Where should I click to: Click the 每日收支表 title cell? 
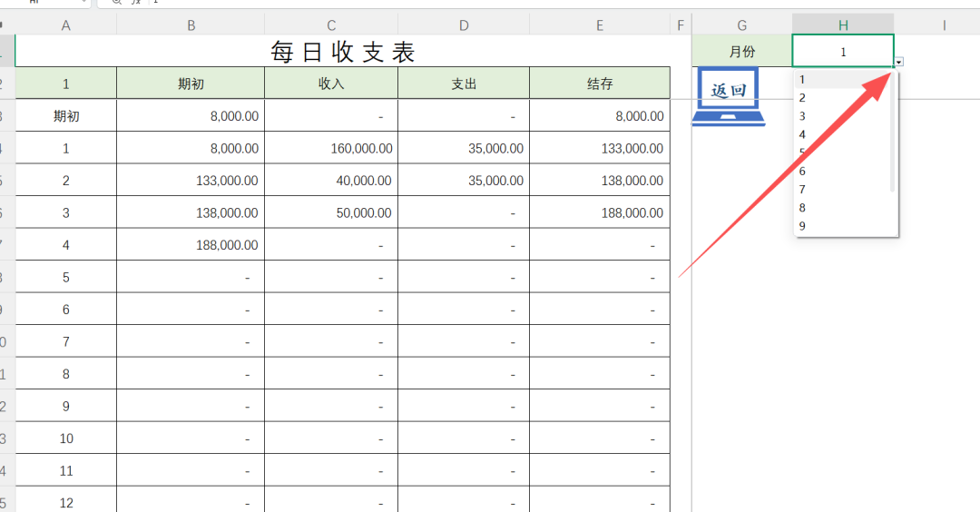tap(343, 53)
